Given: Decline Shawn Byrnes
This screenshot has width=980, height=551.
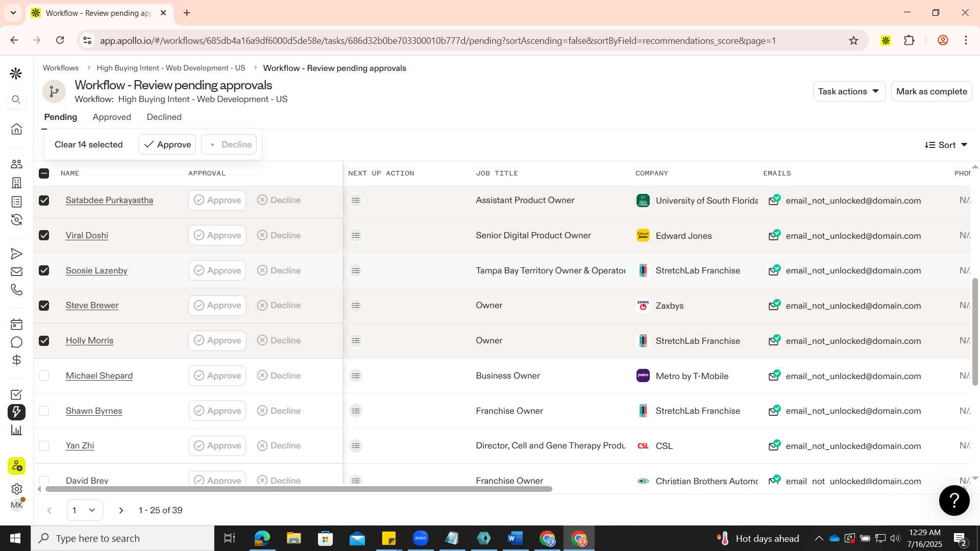Looking at the screenshot, I should tap(279, 411).
